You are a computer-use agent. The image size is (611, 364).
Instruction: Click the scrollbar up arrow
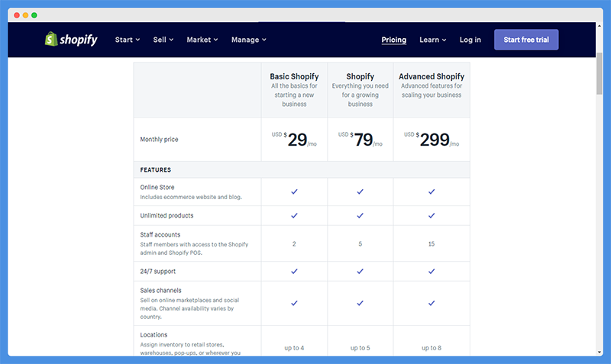tap(600, 26)
